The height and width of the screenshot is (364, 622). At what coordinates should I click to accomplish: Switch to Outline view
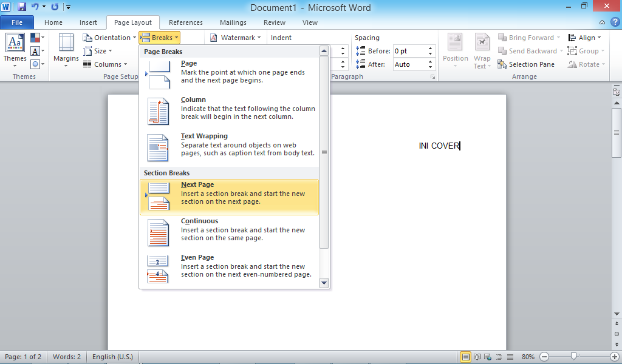tap(499, 357)
